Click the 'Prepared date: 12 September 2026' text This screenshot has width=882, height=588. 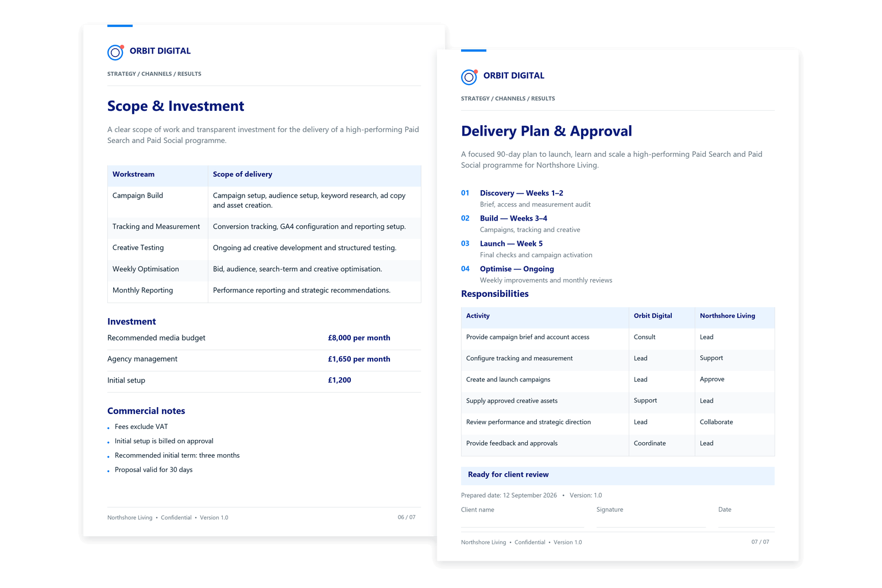(x=509, y=496)
